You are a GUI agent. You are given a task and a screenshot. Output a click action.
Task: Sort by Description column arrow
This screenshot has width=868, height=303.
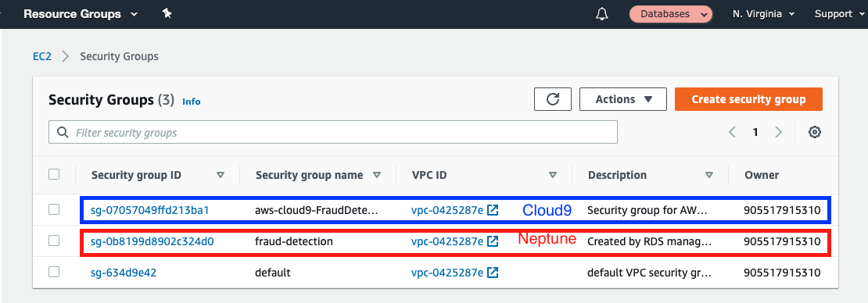coord(708,175)
